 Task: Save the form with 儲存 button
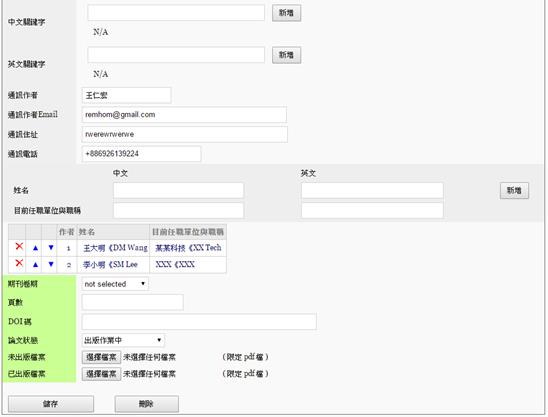pos(51,404)
